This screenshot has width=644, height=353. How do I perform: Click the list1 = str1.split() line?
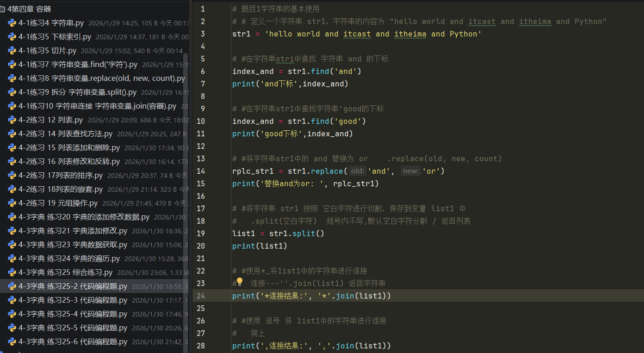click(x=278, y=233)
